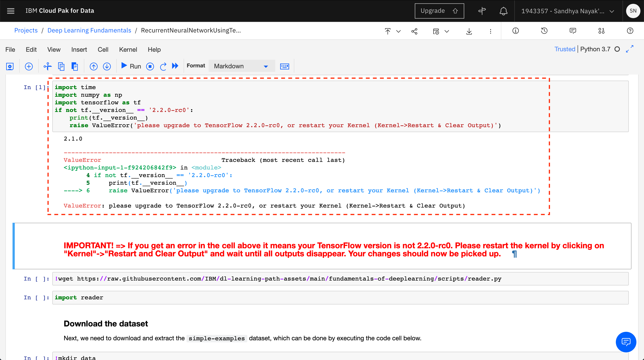Open version history icon
The height and width of the screenshot is (360, 644).
[x=544, y=31]
